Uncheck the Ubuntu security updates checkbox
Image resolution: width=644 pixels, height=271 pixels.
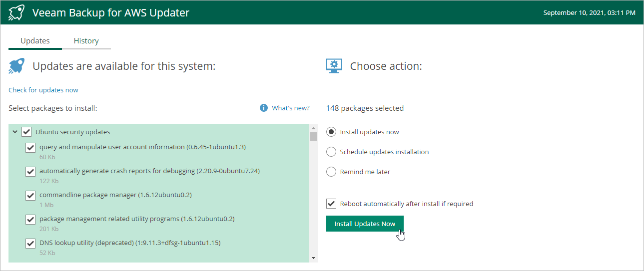tap(26, 132)
